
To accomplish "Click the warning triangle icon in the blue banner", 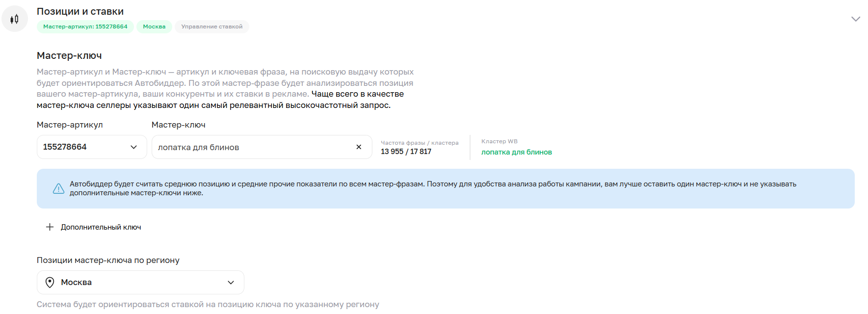I will pos(58,188).
